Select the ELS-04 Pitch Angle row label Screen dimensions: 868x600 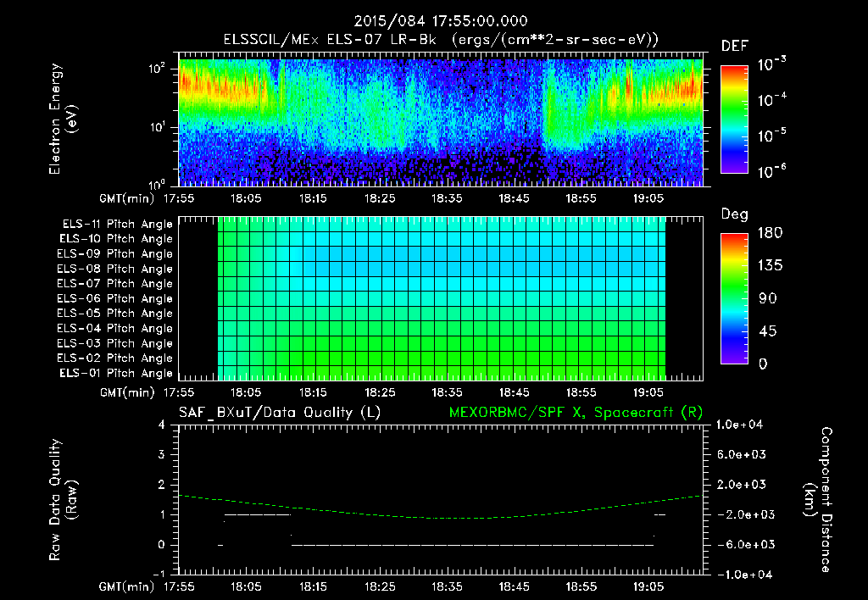click(114, 329)
